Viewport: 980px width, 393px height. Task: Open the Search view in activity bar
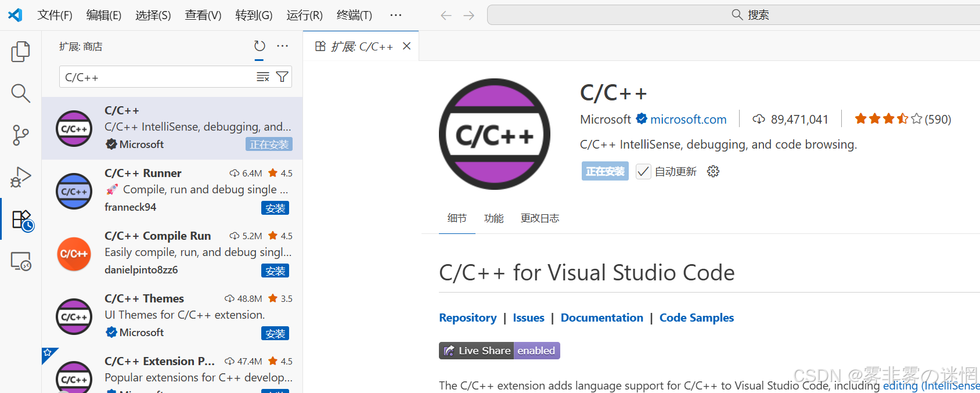(21, 93)
